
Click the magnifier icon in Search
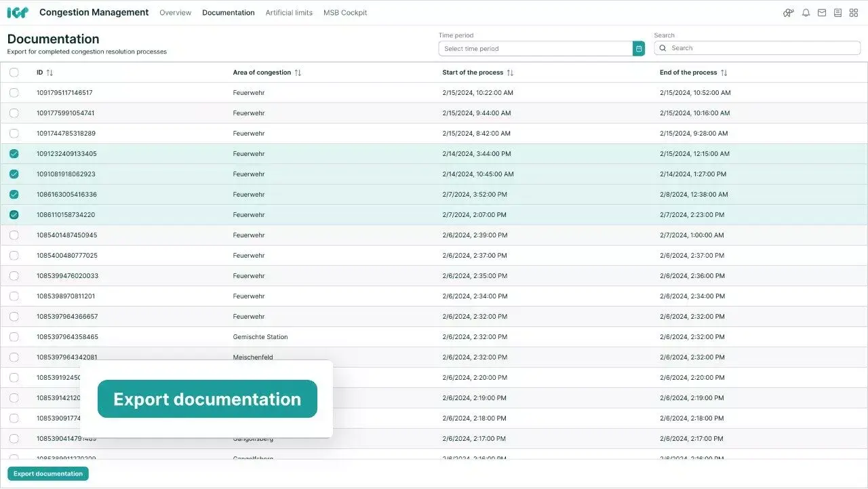coord(663,48)
